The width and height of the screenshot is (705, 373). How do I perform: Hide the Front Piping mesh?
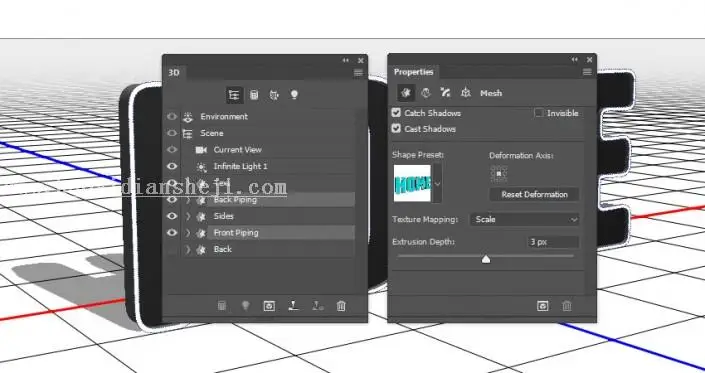click(x=172, y=233)
